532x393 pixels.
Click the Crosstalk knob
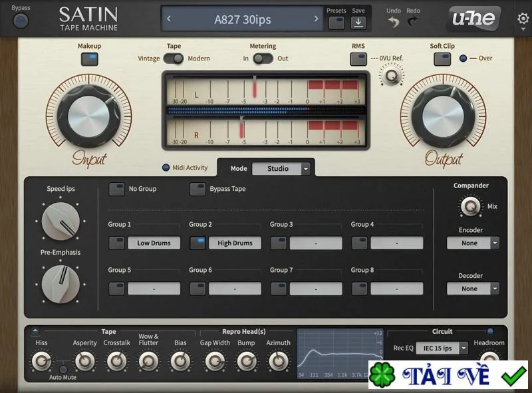117,361
